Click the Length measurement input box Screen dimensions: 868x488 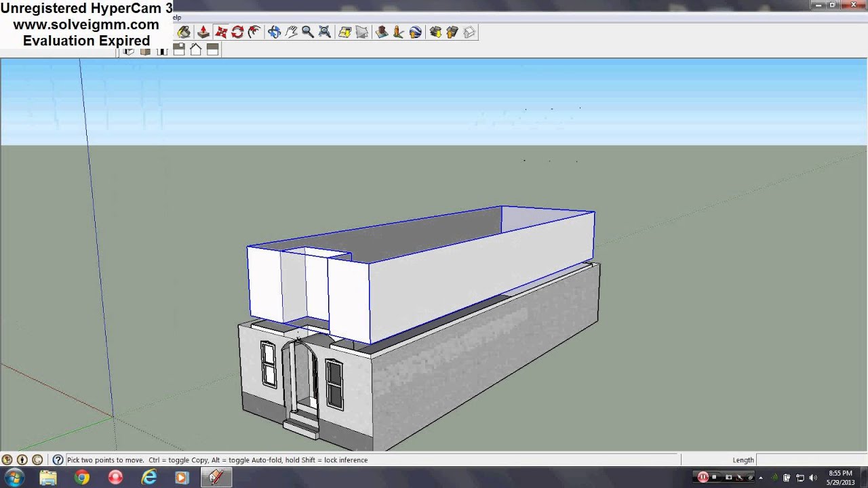(810, 460)
